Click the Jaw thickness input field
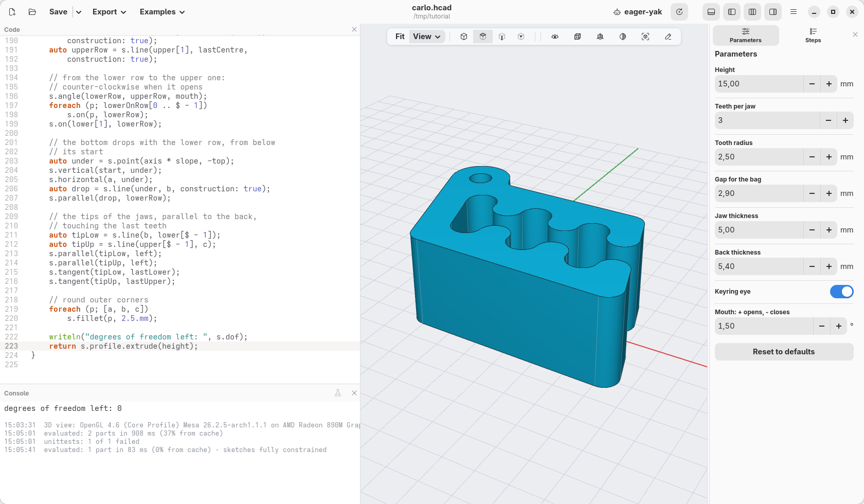This screenshot has height=504, width=864. [759, 230]
